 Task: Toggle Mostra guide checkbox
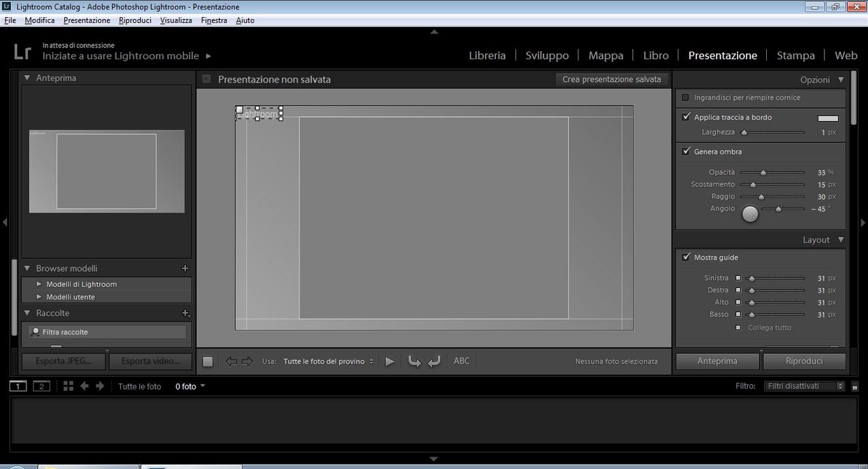pos(686,258)
